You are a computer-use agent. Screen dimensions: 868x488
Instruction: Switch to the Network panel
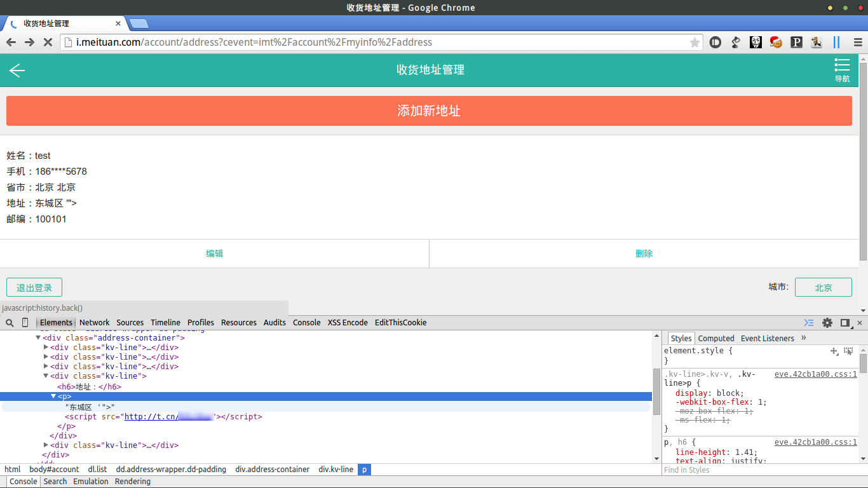pos(95,323)
